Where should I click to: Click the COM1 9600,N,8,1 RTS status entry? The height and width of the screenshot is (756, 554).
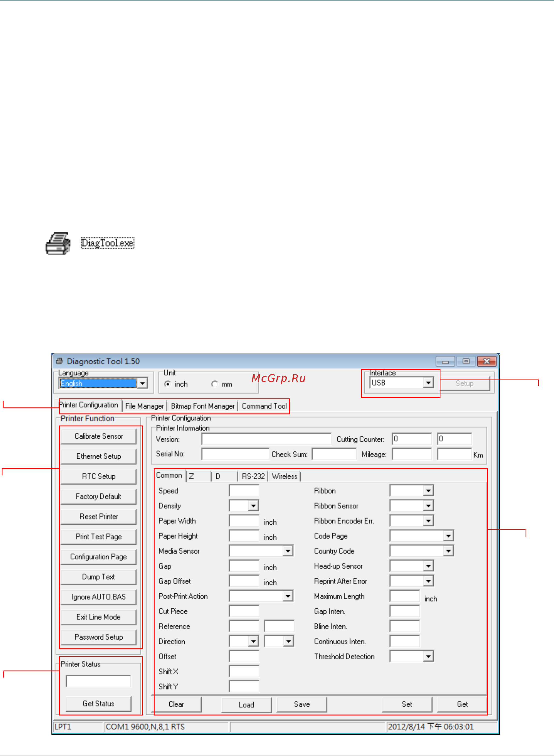166,727
